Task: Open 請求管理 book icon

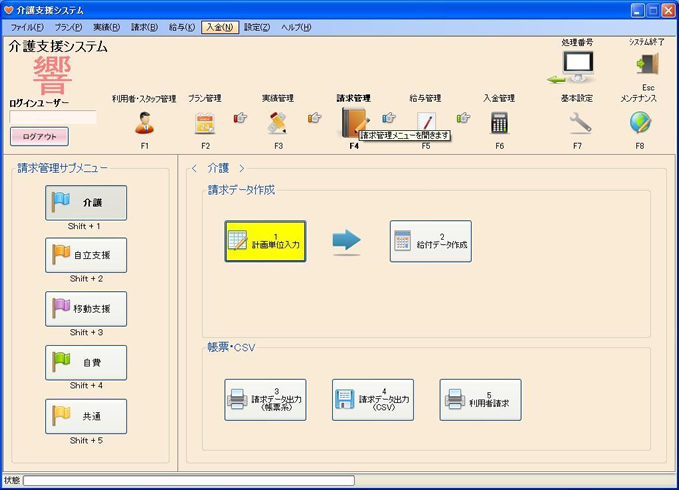Action: 353,122
